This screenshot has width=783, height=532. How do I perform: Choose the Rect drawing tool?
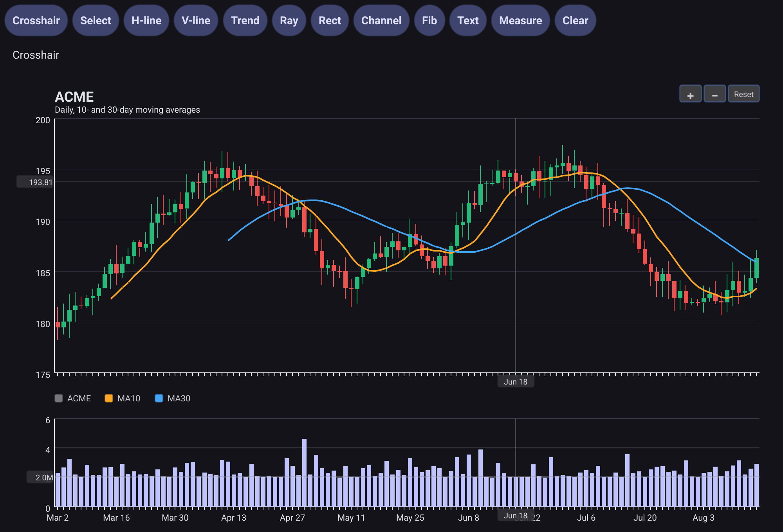330,20
